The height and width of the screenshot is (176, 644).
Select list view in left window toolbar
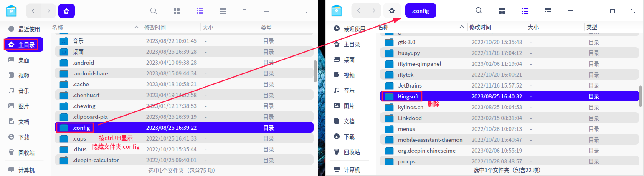coord(200,11)
